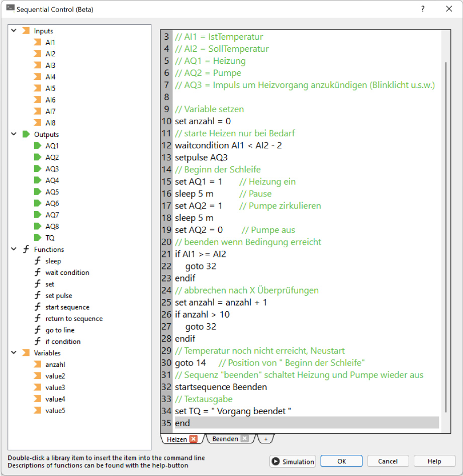The width and height of the screenshot is (463, 476).
Task: Add a new sequence with plus tab
Action: 266,439
